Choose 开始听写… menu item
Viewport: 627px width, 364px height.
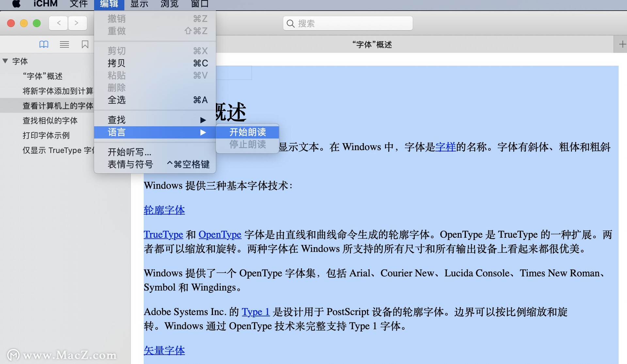click(x=155, y=152)
